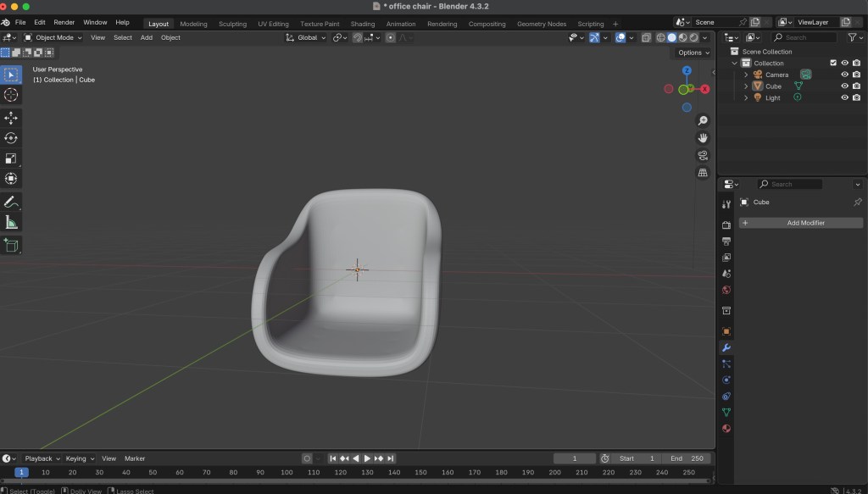Disable the Camera in renders

click(856, 75)
